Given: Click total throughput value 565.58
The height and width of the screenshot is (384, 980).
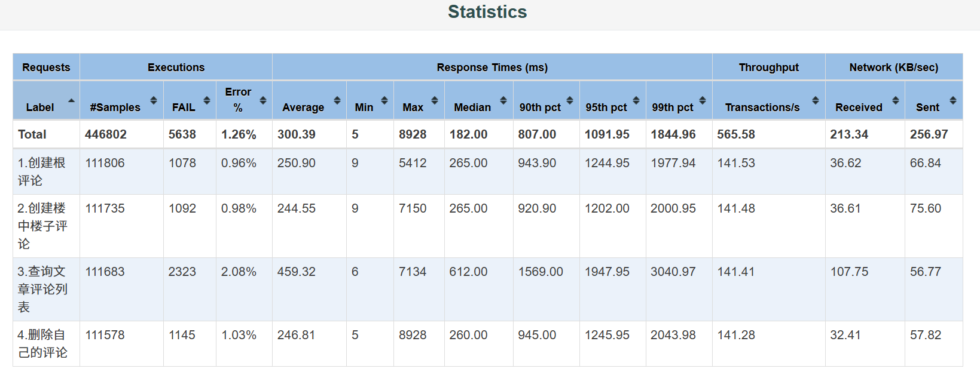Looking at the screenshot, I should point(736,134).
